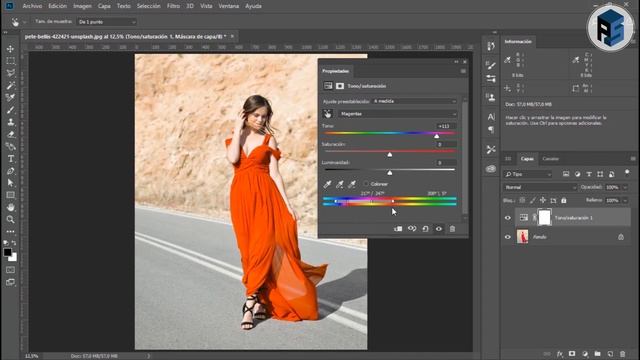640x360 pixels.
Task: Select the Eraser tool
Action: click(11, 134)
